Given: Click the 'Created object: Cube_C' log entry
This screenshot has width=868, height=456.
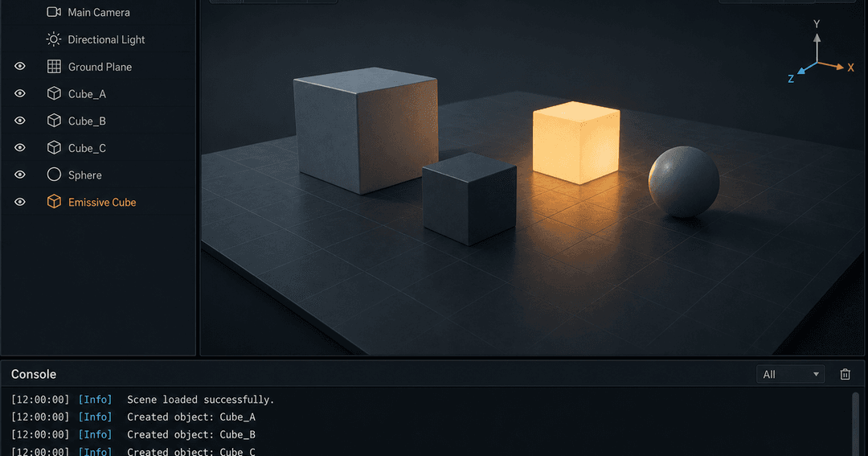Looking at the screenshot, I should coord(191,451).
